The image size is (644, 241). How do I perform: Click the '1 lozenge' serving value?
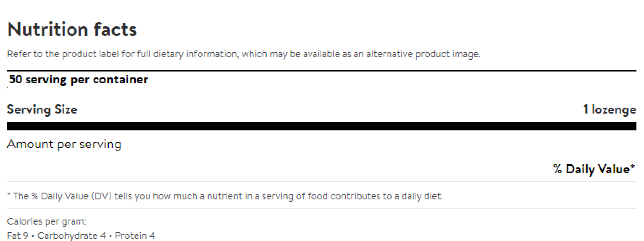pyautogui.click(x=609, y=110)
